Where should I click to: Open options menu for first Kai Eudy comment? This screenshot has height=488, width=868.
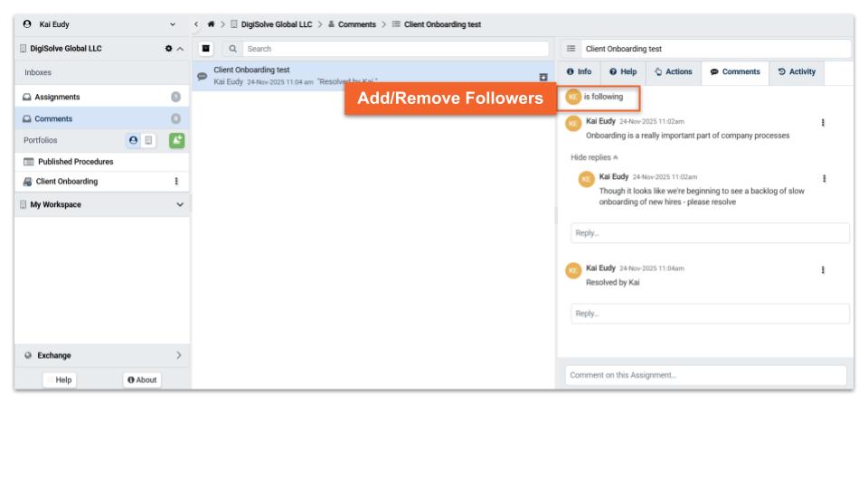[822, 124]
